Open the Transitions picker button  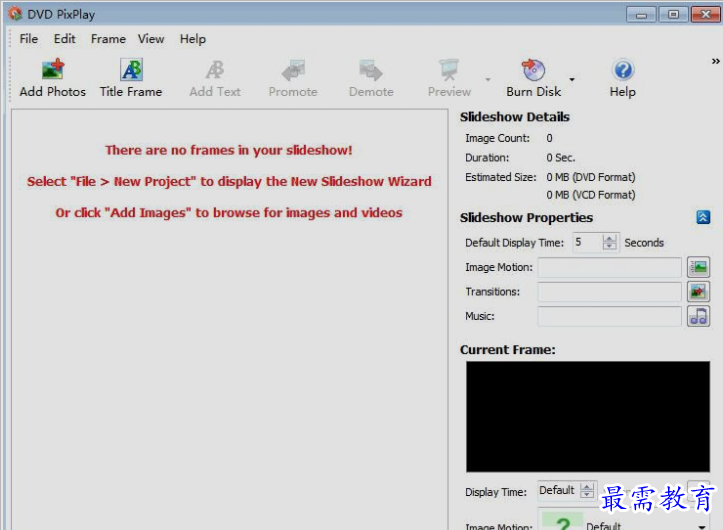point(699,292)
